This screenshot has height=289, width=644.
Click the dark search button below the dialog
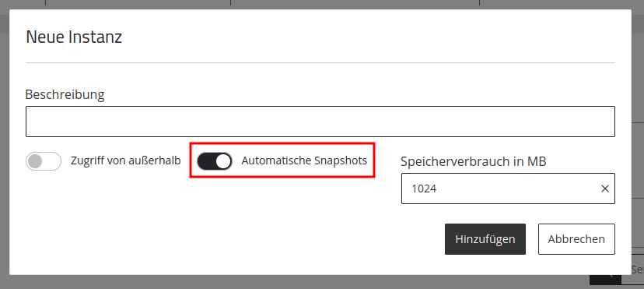click(605, 280)
